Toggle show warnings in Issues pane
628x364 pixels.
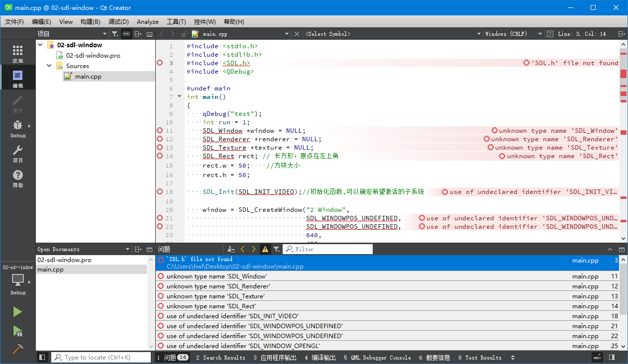[265, 249]
